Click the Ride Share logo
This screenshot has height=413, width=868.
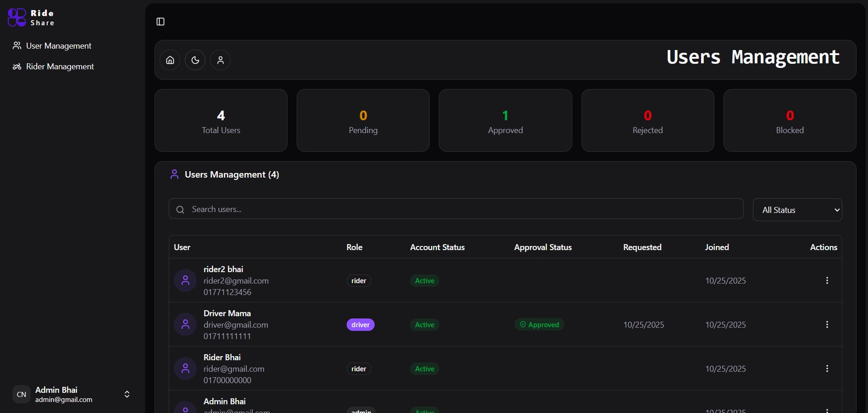click(x=31, y=17)
